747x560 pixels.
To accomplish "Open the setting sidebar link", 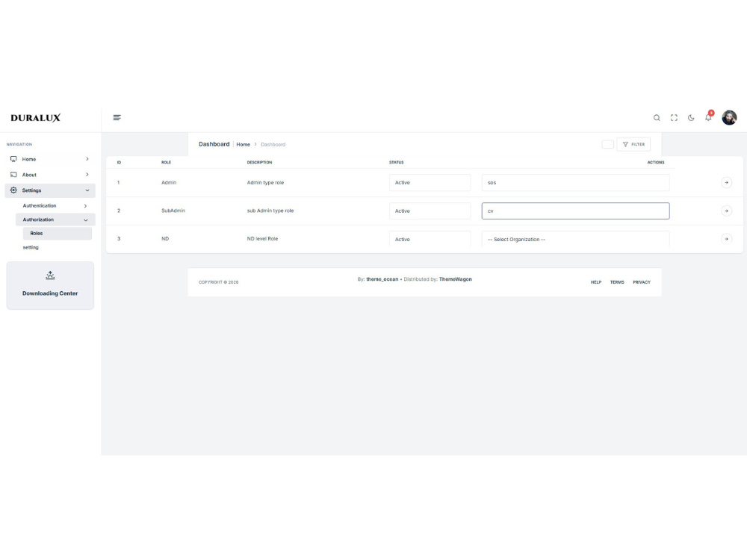I will [31, 247].
